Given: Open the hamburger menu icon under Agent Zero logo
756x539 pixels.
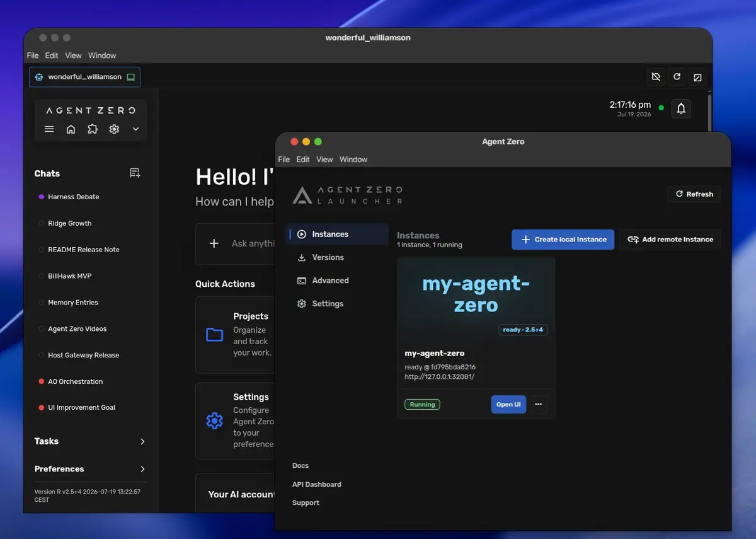Looking at the screenshot, I should tap(49, 129).
